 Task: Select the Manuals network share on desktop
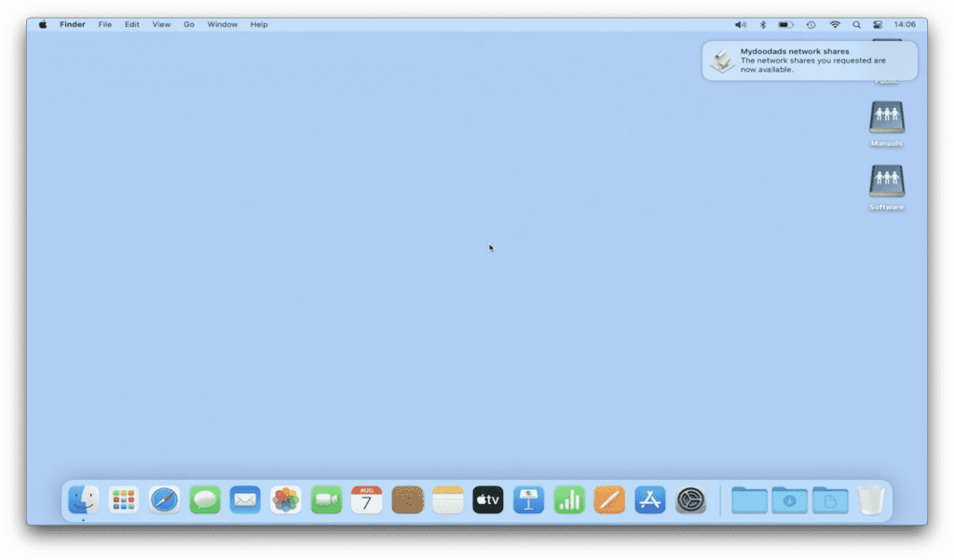(887, 124)
